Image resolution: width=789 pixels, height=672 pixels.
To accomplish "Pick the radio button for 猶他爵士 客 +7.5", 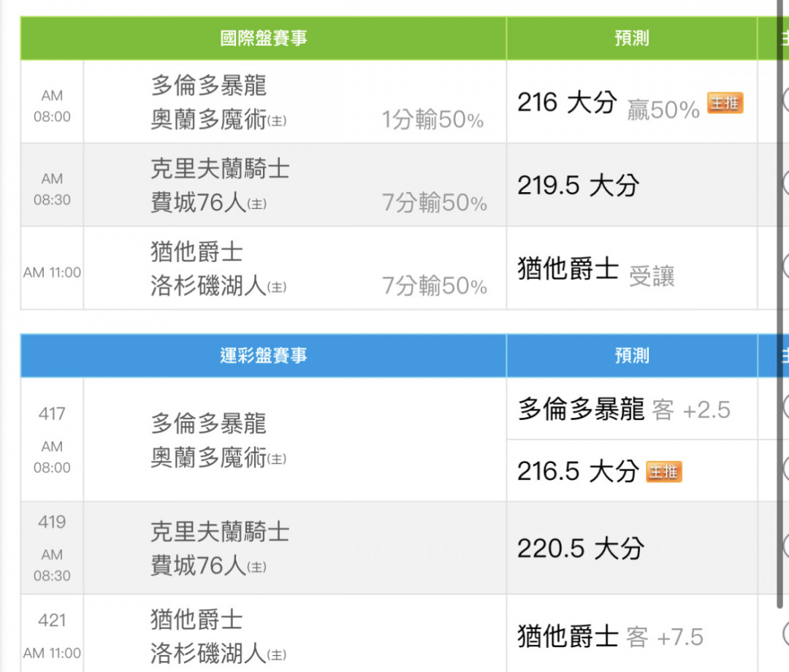I will pos(785,635).
